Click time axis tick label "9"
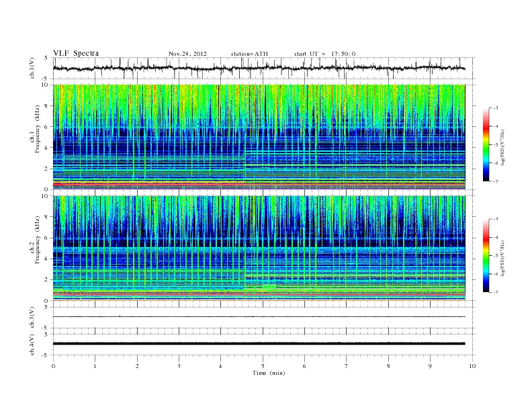This screenshot has height=411, width=532. point(430,366)
